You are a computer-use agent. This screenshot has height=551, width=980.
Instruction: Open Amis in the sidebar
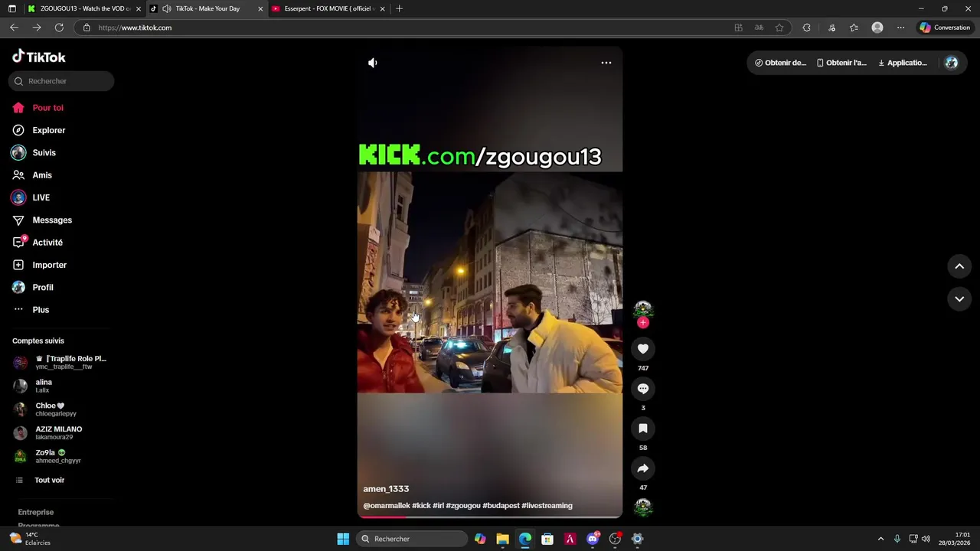coord(42,175)
